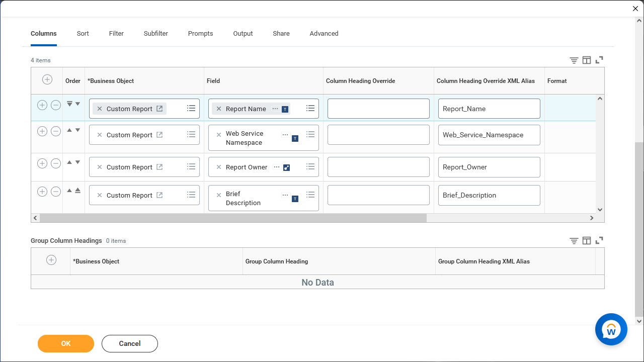Click the T icon beside Brief Description
Viewport: 644px width, 362px height.
click(x=295, y=199)
